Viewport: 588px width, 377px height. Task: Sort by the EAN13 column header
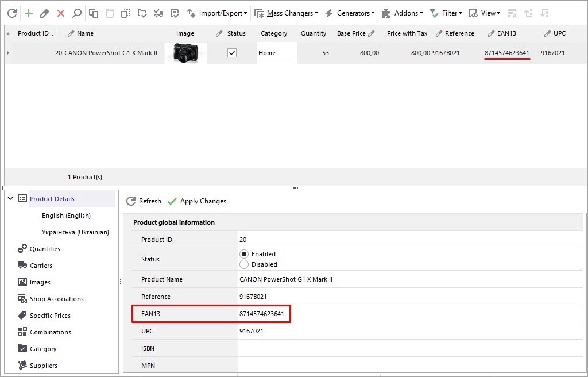click(x=506, y=33)
